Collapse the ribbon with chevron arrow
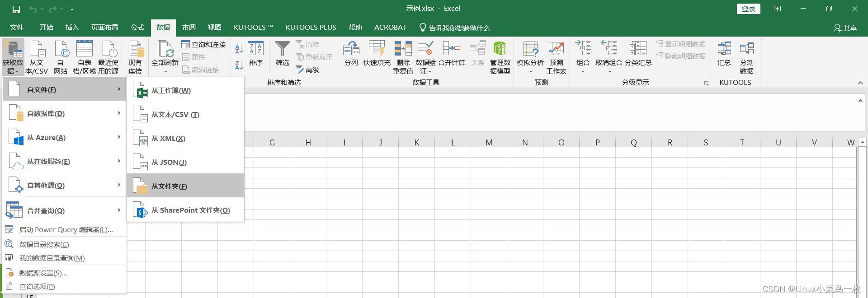This screenshot has width=868, height=298. click(861, 83)
